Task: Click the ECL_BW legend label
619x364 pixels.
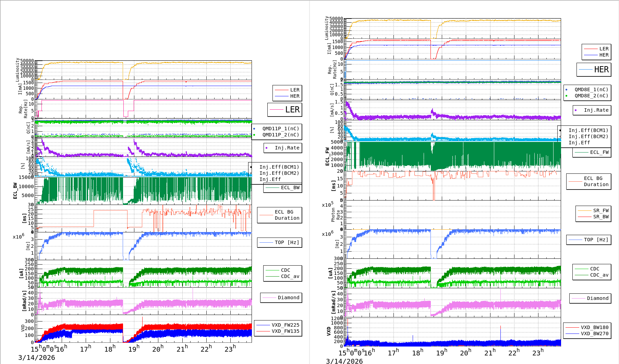Action: click(283, 187)
